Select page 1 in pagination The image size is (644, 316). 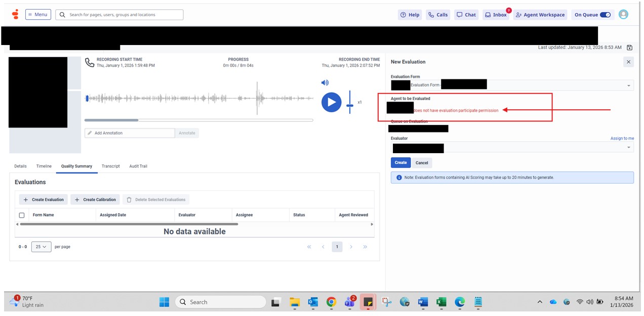click(x=337, y=247)
